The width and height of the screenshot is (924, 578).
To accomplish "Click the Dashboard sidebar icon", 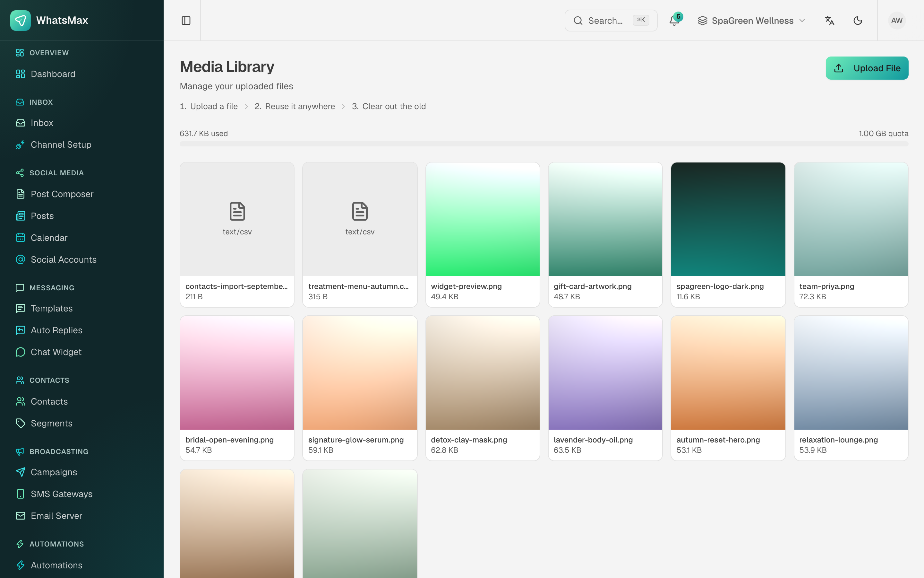I will (x=21, y=74).
